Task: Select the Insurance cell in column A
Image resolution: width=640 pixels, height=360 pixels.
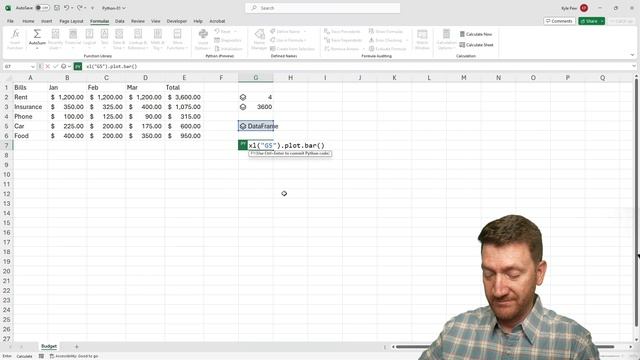Action: [30, 107]
